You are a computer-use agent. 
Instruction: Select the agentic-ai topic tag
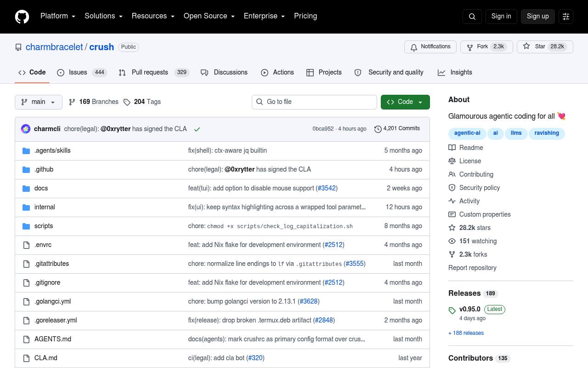click(x=467, y=133)
